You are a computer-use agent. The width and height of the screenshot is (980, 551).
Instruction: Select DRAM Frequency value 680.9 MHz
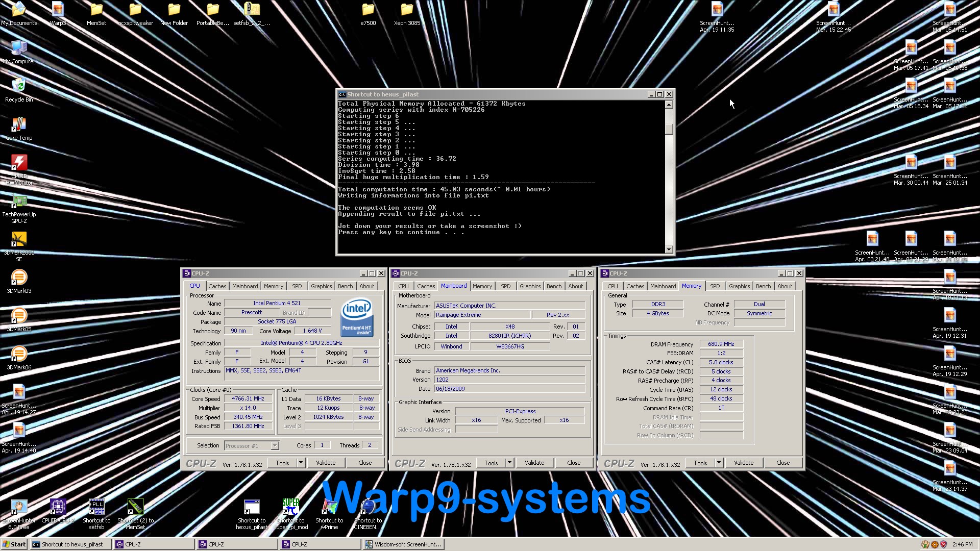tap(721, 344)
